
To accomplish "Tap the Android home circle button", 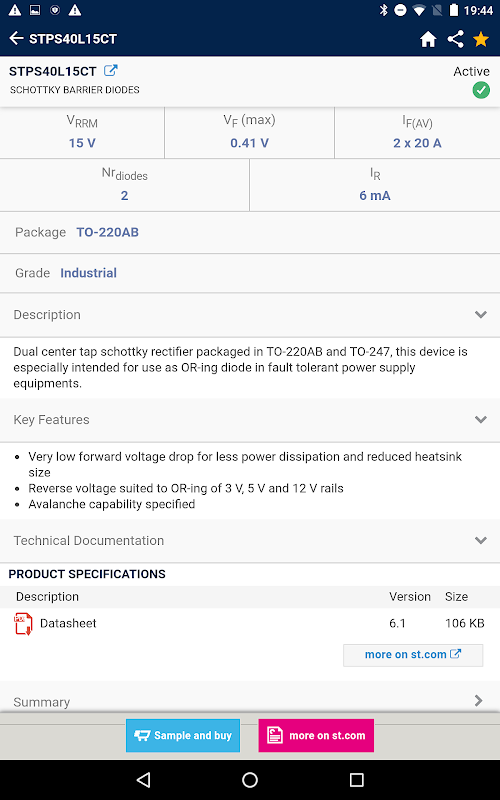I will pyautogui.click(x=250, y=780).
